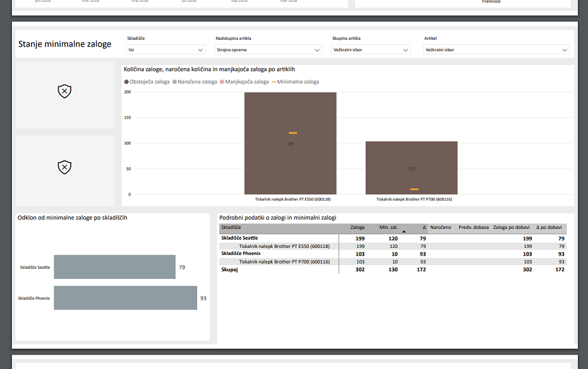Click the Naročena zaloga legend swatch
The width and height of the screenshot is (588, 369).
pyautogui.click(x=174, y=81)
